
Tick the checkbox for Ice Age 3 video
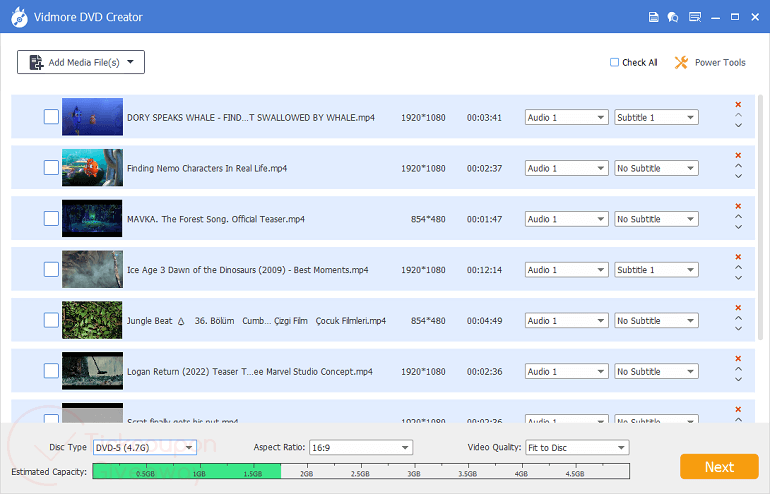(x=51, y=269)
